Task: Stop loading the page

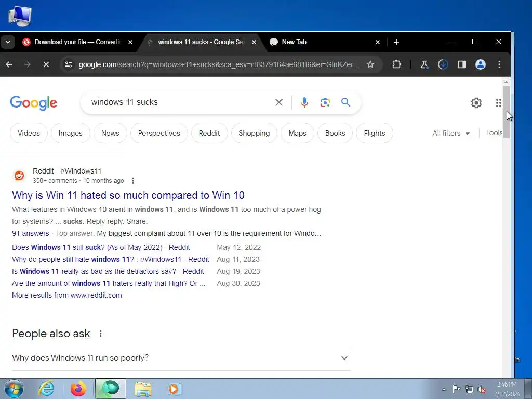Action: [46, 64]
